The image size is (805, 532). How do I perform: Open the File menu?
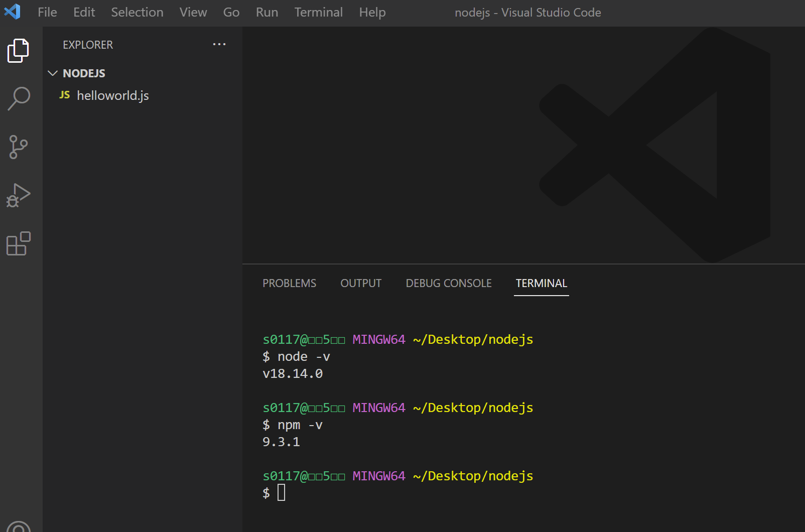tap(48, 12)
